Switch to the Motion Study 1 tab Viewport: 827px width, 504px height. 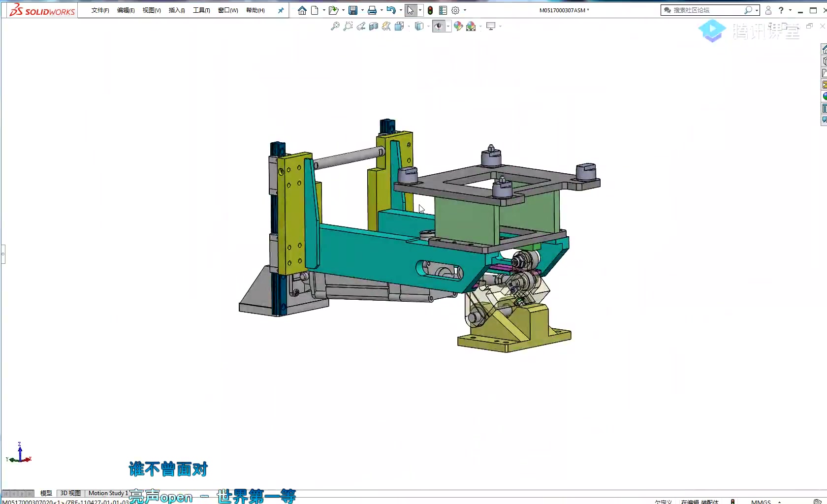[x=108, y=493]
